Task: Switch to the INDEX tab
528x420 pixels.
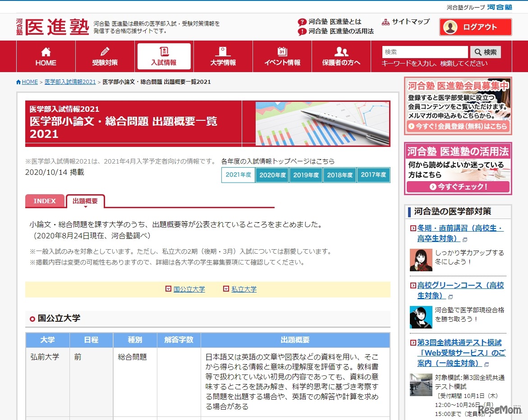Action: [45, 201]
